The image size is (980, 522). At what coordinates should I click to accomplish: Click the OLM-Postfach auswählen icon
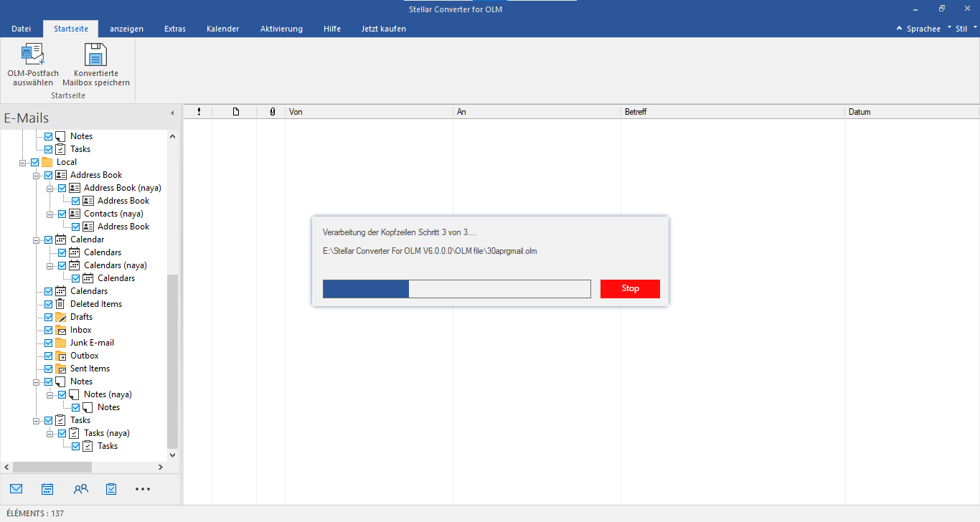click(x=33, y=55)
